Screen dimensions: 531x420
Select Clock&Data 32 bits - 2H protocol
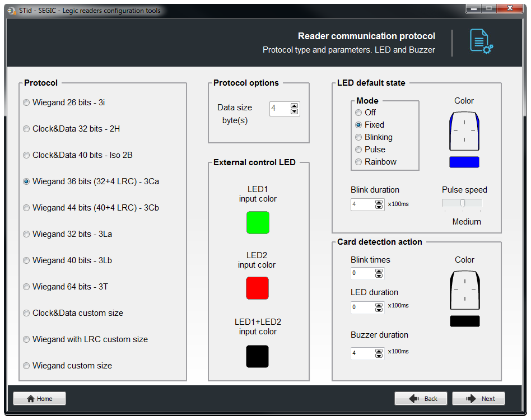click(71, 129)
